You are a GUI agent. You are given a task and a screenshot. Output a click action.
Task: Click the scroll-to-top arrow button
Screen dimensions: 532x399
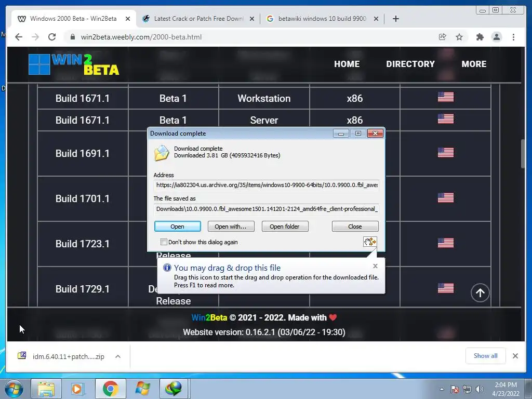(x=480, y=292)
